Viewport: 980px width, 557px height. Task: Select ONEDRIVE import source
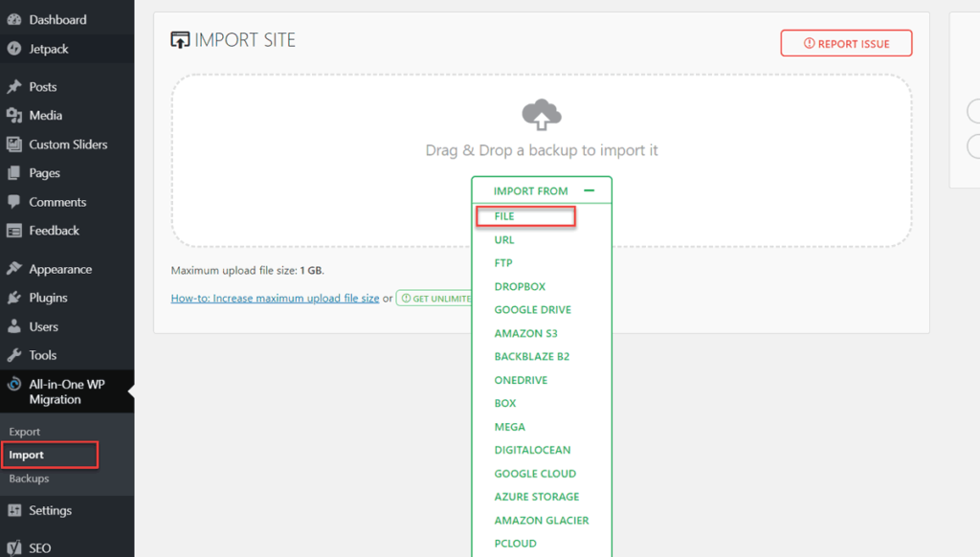[521, 380]
